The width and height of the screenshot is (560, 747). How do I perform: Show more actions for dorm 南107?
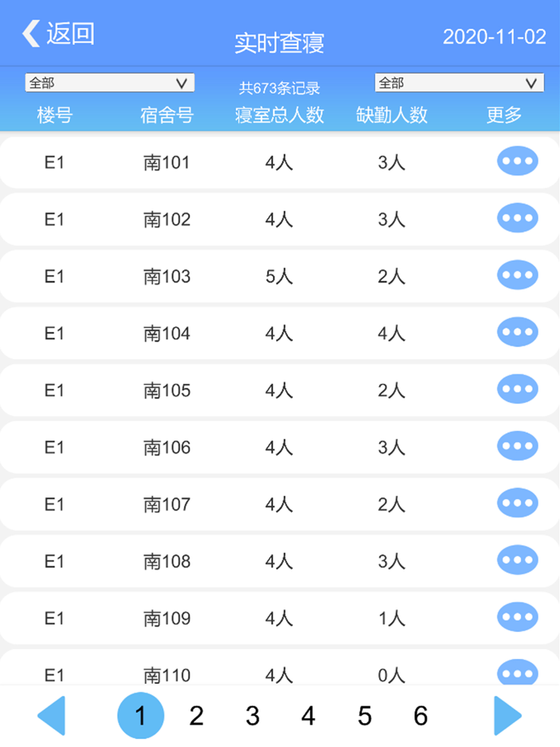click(517, 504)
